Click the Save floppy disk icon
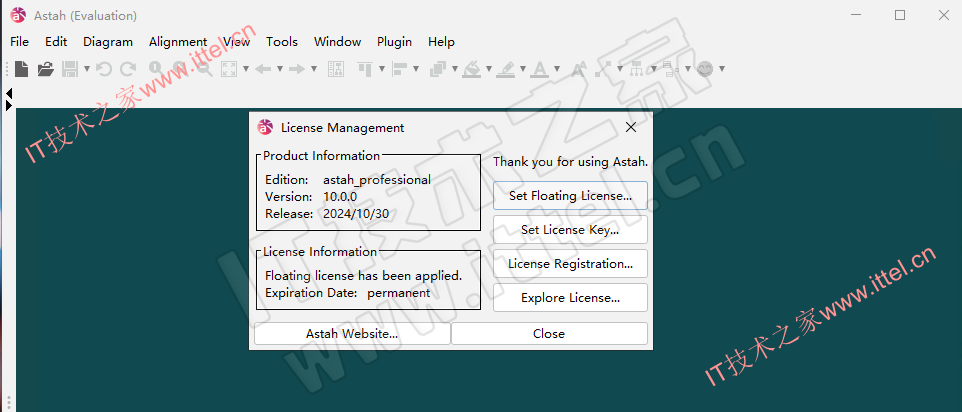The image size is (962, 412). pyautogui.click(x=69, y=69)
